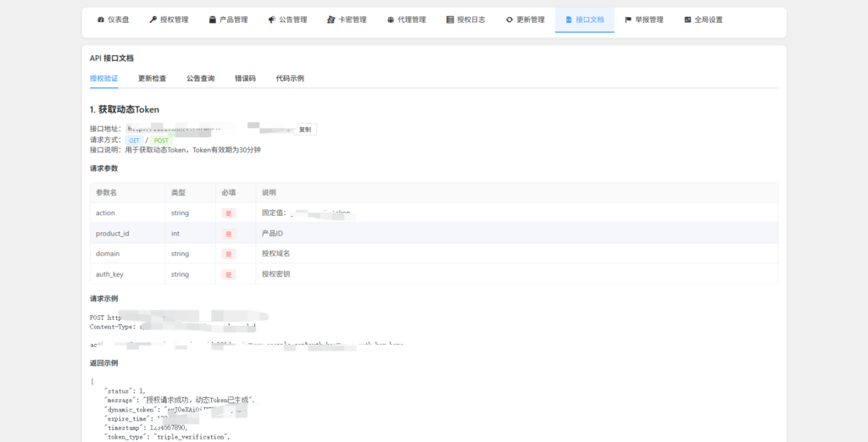Switch to the 公告查询 sub-tab
Screen dimensions: 868x442
pyautogui.click(x=200, y=79)
